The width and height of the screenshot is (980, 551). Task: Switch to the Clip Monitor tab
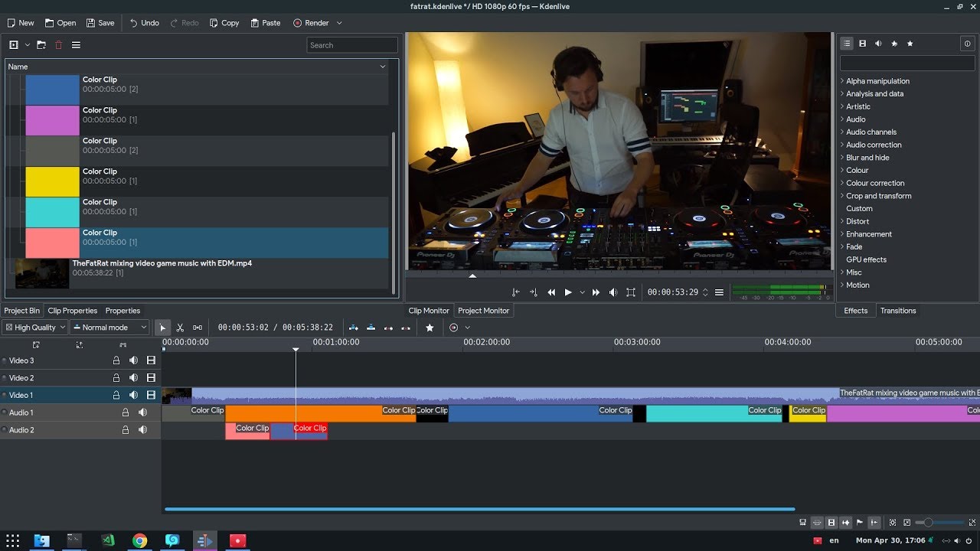[x=429, y=311]
